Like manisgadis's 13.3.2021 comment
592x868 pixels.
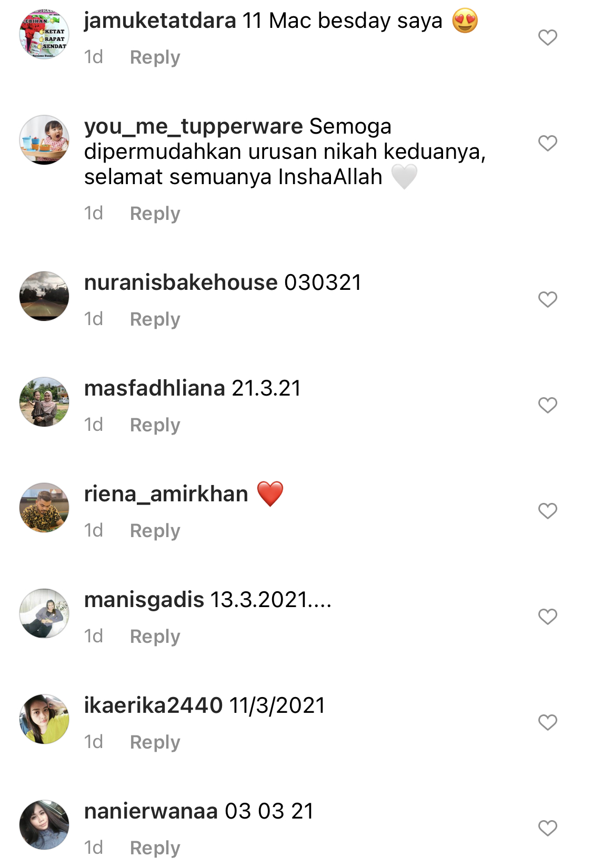[x=547, y=617]
